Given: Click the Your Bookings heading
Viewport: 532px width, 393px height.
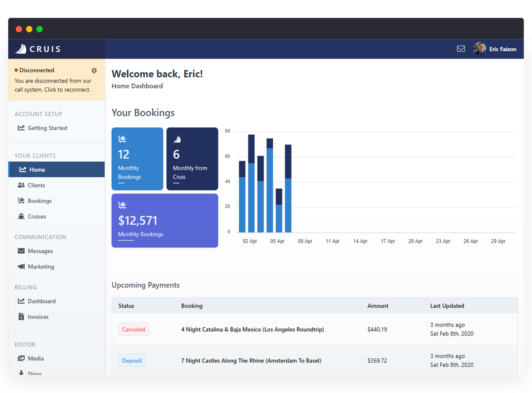Looking at the screenshot, I should click(143, 113).
